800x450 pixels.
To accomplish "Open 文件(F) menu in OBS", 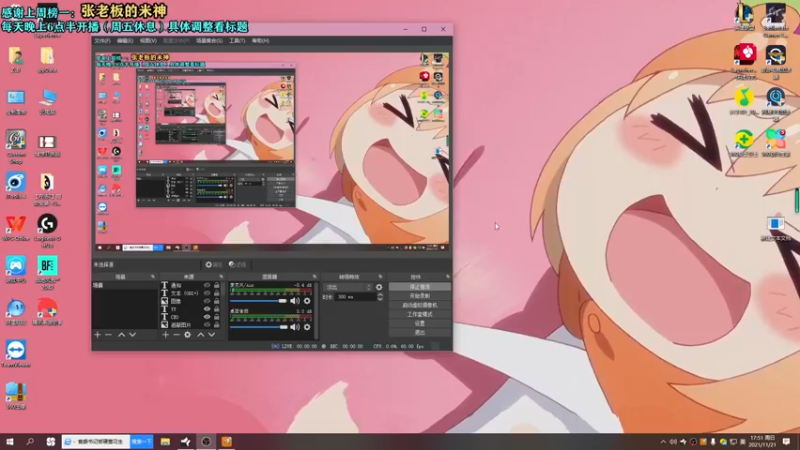I will pyautogui.click(x=102, y=41).
